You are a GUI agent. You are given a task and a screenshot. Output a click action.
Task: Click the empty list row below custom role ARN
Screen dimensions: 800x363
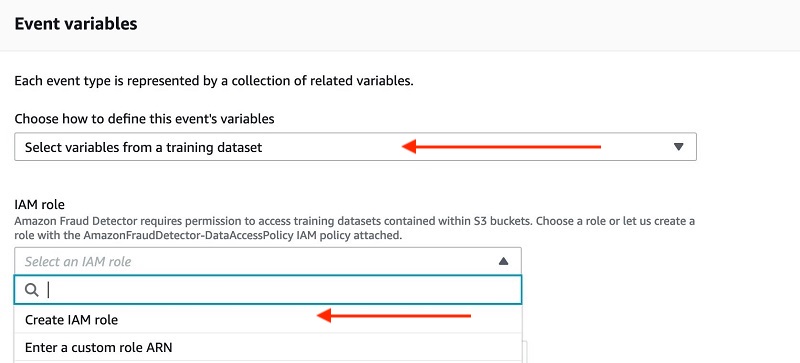point(268,362)
